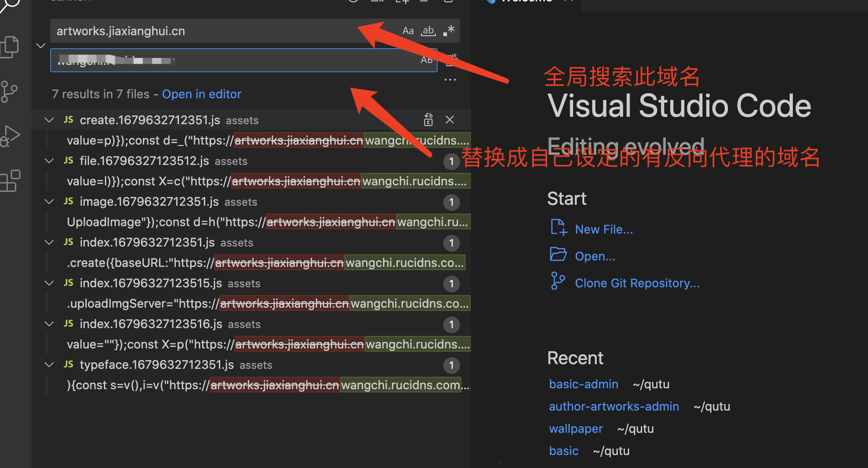Open the Source Control view
The height and width of the screenshot is (468, 868).
pyautogui.click(x=9, y=91)
